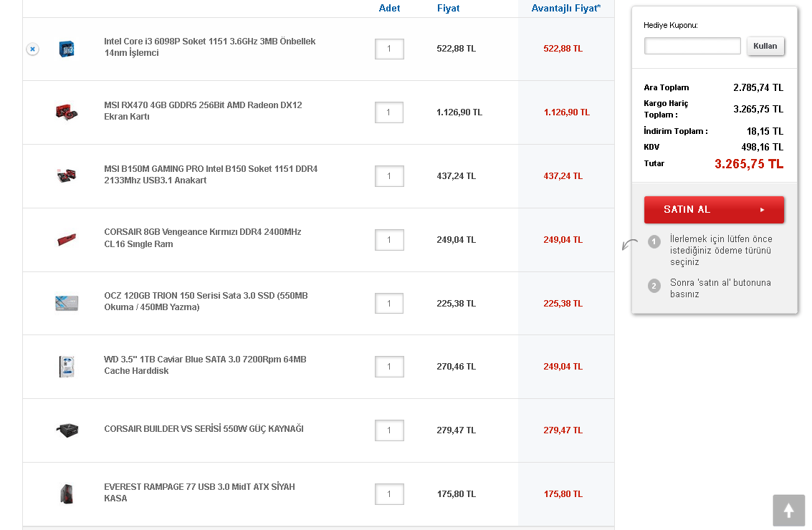
Task: Select the Ara Toplam value 2.785,74 TL
Action: click(x=758, y=87)
